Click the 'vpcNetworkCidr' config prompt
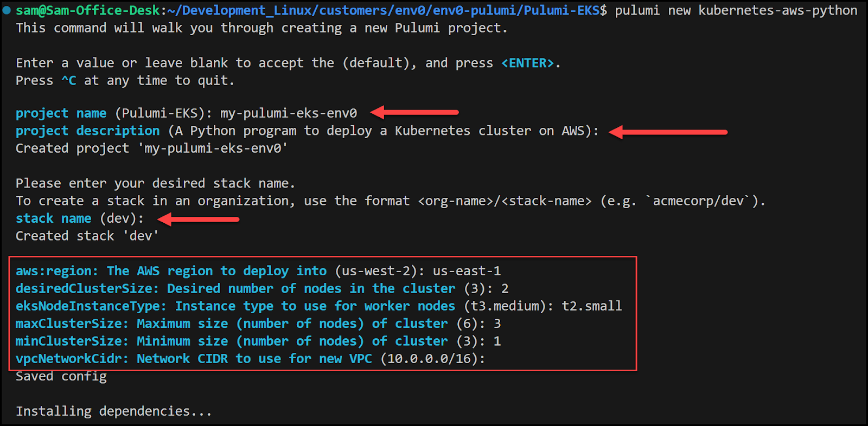The height and width of the screenshot is (426, 868). point(194,359)
